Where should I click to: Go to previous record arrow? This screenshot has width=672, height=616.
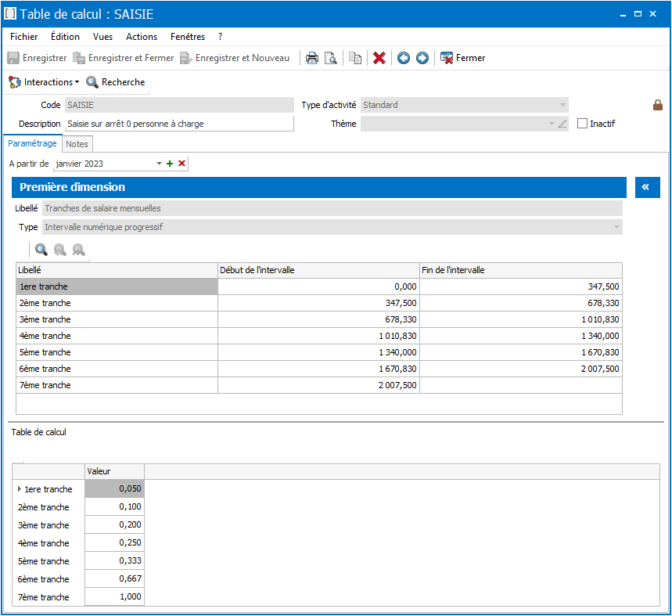404,58
